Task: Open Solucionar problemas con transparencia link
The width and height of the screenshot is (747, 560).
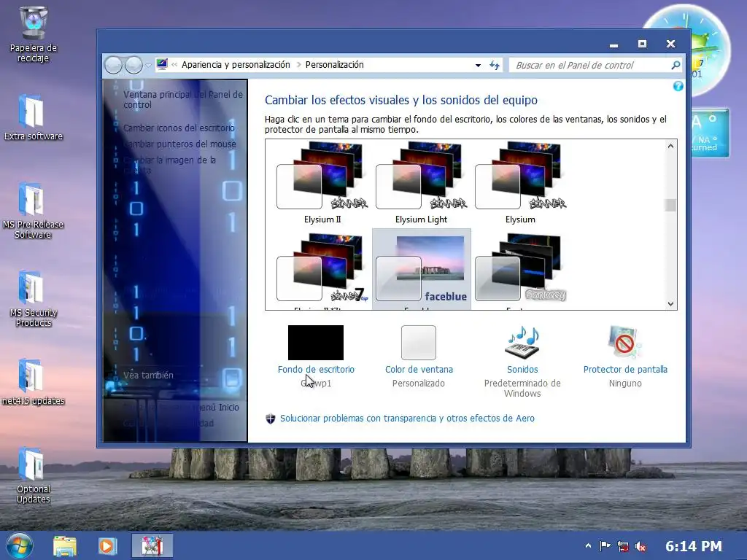Action: coord(407,419)
